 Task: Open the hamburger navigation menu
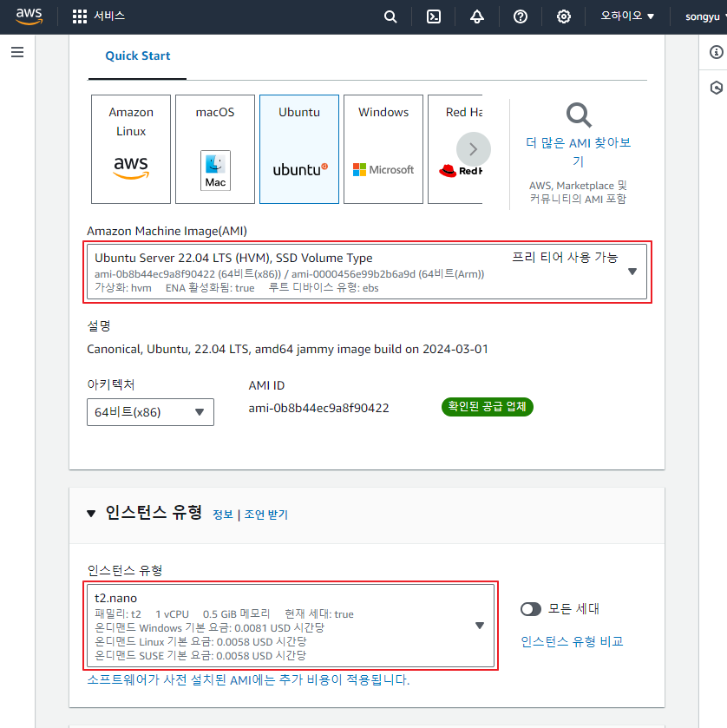(17, 52)
